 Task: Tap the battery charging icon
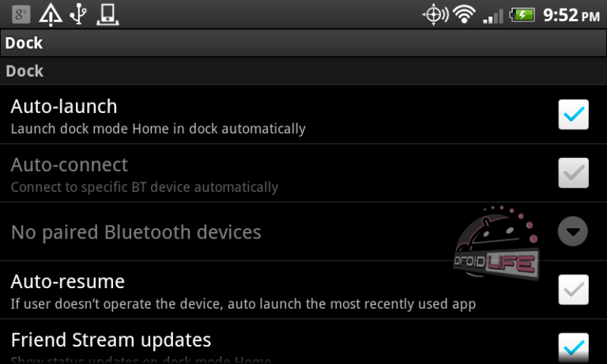tap(522, 15)
